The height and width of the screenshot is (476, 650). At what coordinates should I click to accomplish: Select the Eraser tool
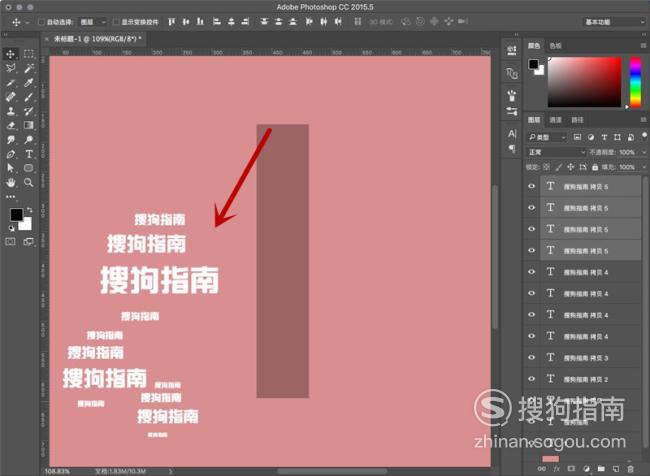(x=11, y=125)
